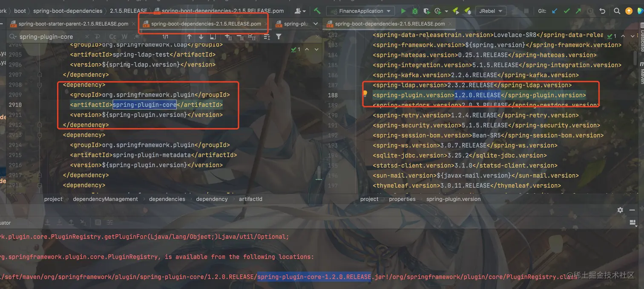Image resolution: width=644 pixels, height=289 pixels.
Task: Open the FinanceApplication run configuration dropdown
Action: click(x=359, y=11)
